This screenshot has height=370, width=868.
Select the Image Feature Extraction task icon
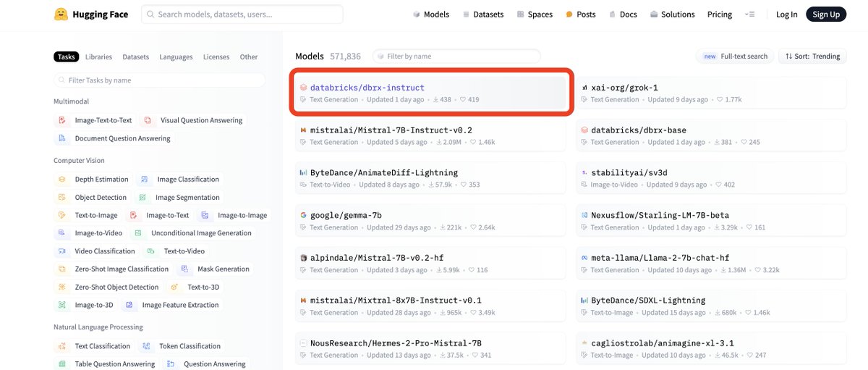pos(129,305)
